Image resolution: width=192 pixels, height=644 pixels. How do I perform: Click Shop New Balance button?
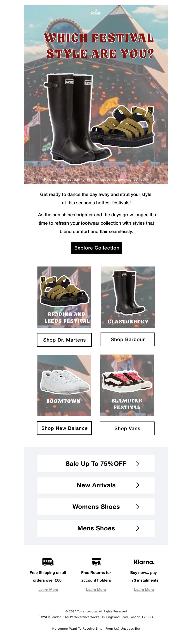pyautogui.click(x=64, y=428)
